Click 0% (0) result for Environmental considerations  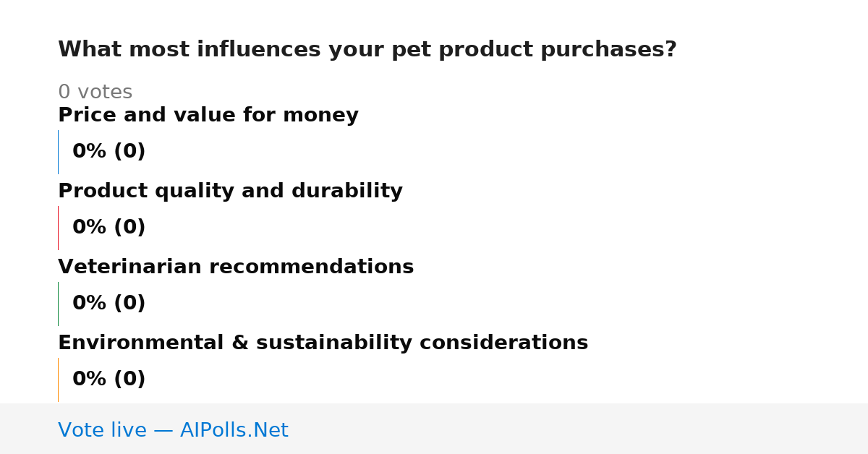coord(109,380)
